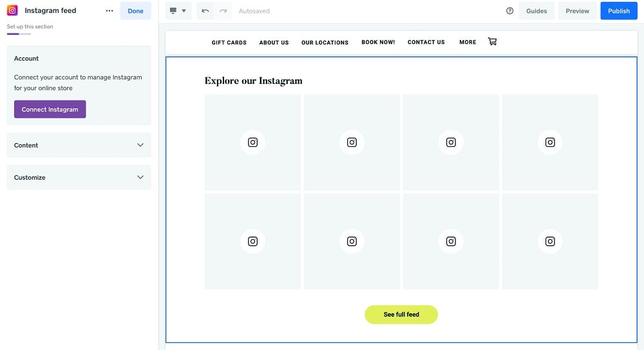644x350 pixels.
Task: Open the MORE nav menu
Action: 468,42
